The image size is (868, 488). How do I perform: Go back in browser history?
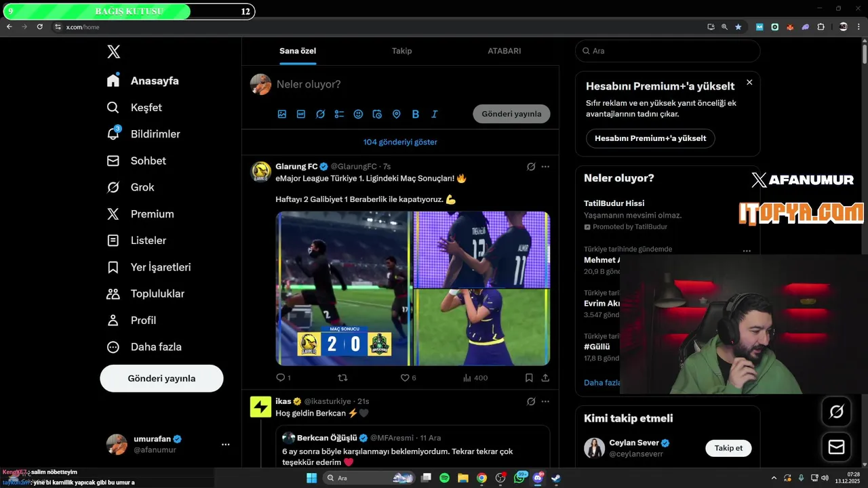point(9,26)
